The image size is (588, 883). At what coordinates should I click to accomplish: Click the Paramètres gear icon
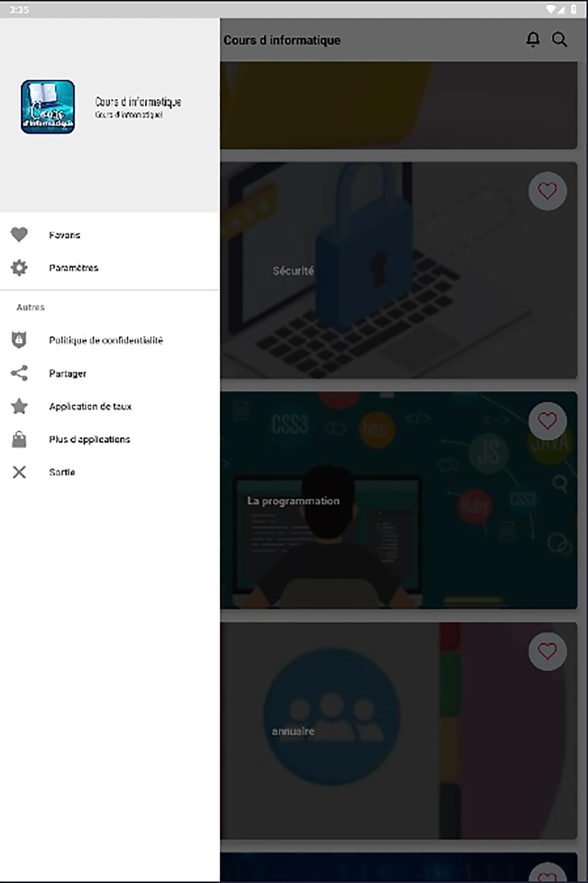[x=19, y=267]
